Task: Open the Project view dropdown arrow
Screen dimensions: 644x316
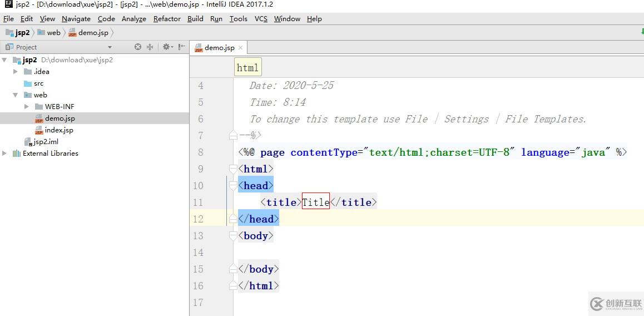Action: 110,47
